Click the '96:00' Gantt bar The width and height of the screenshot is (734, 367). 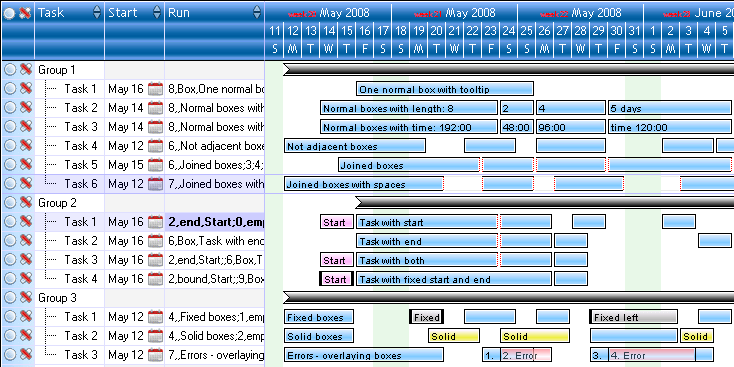(x=571, y=127)
